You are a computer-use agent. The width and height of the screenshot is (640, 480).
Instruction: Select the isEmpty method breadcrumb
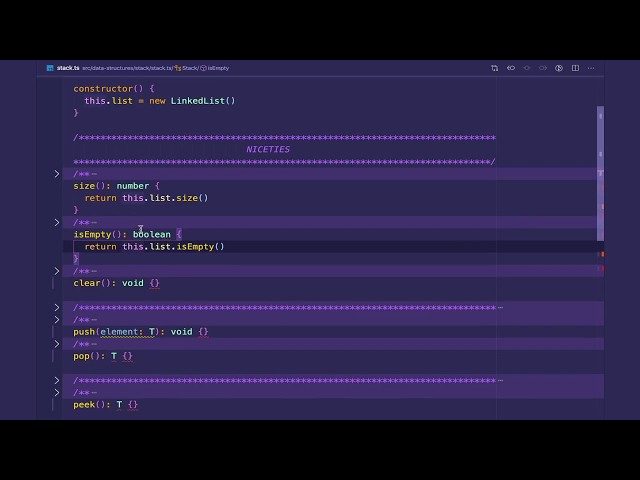click(218, 68)
